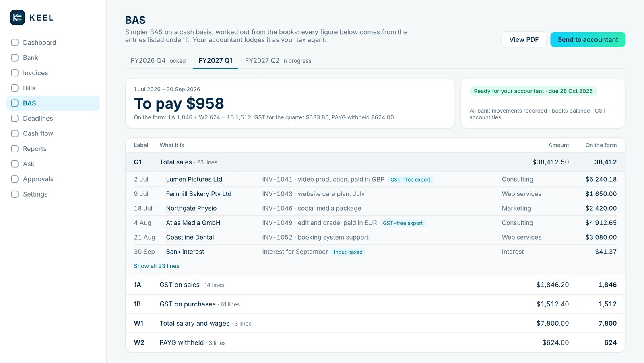Open Settings via its sidebar icon
The image size is (644, 363).
15,194
